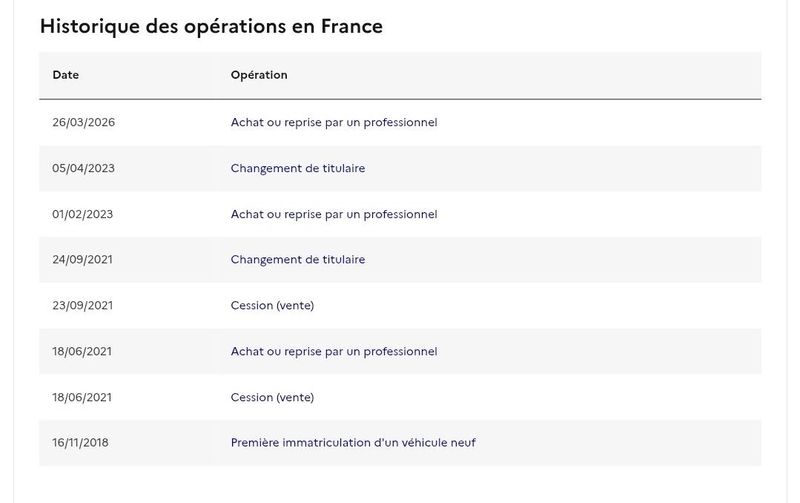Select the 26/03/2026 Achat ou reprise entry
800x503 pixels.
(334, 122)
